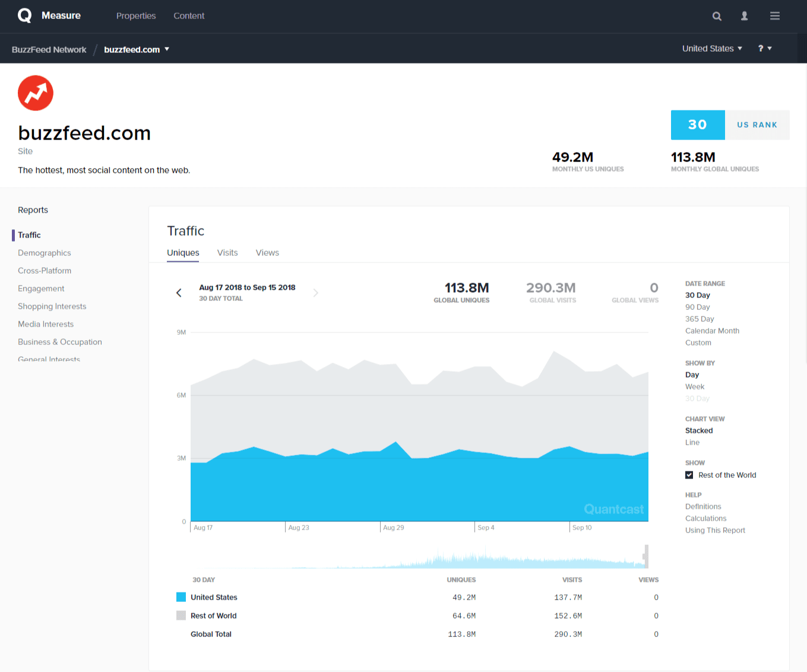Open the Demographics report
Viewport: 807px width, 672px height.
tap(45, 253)
